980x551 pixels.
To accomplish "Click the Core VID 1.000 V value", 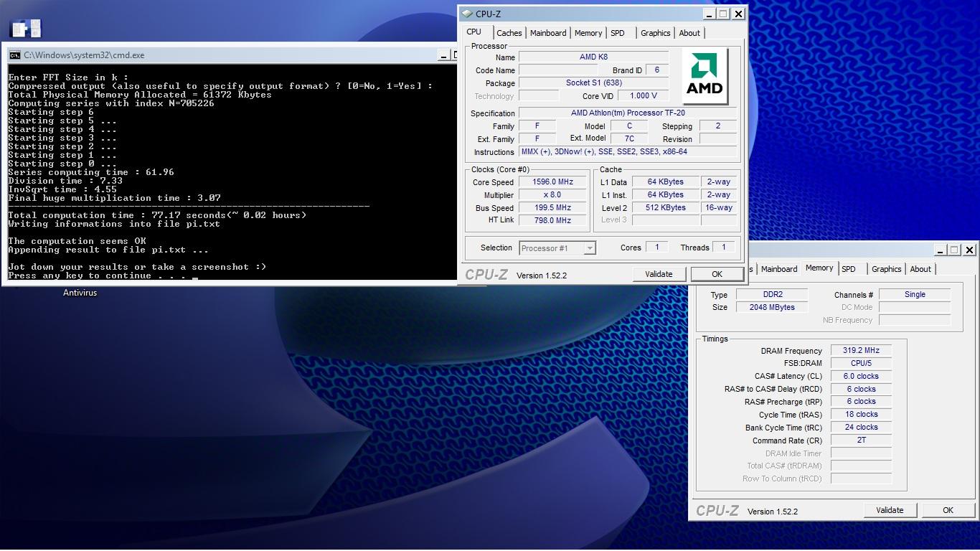I will (x=644, y=96).
